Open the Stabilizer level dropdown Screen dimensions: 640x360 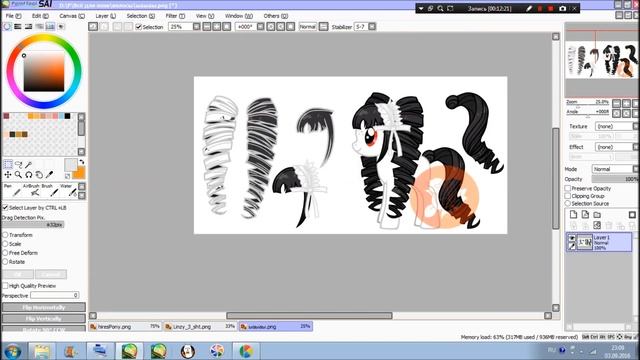click(372, 27)
